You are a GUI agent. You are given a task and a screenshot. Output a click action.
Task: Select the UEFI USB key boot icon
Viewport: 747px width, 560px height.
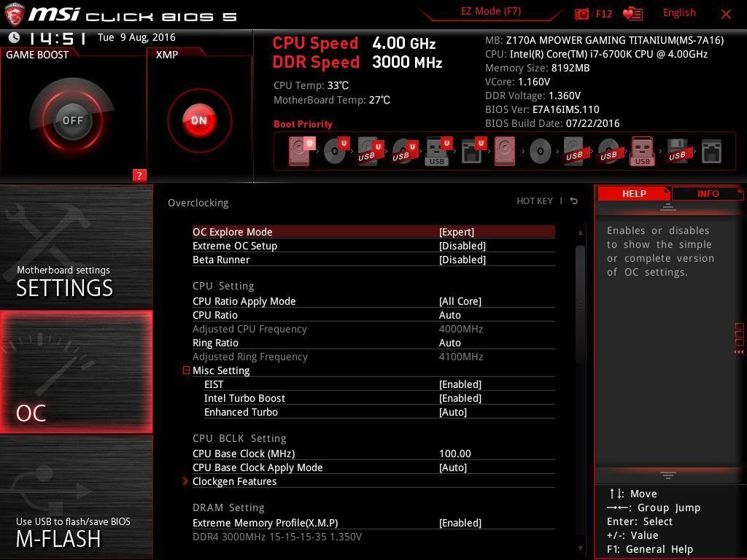tap(438, 152)
